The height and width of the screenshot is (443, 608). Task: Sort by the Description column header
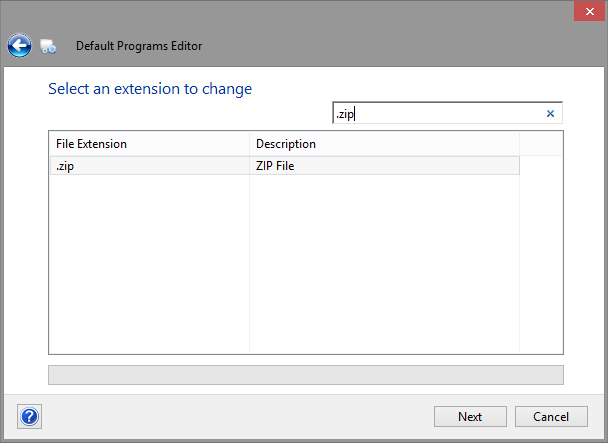383,144
